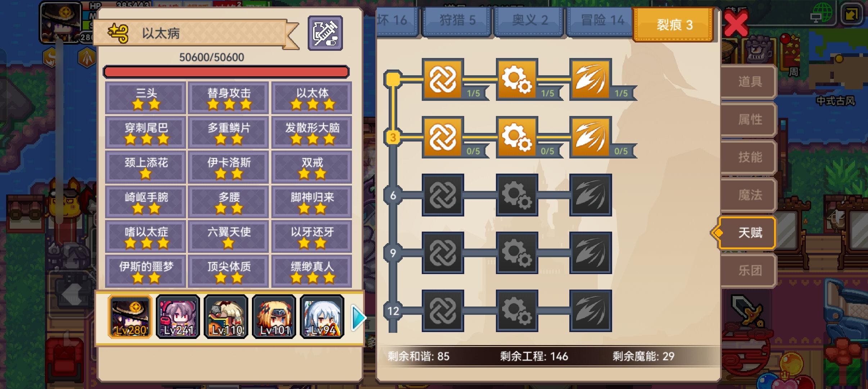The width and height of the screenshot is (868, 389).
Task: Select the first-row claw slash talent 1/5
Action: pyautogui.click(x=591, y=79)
